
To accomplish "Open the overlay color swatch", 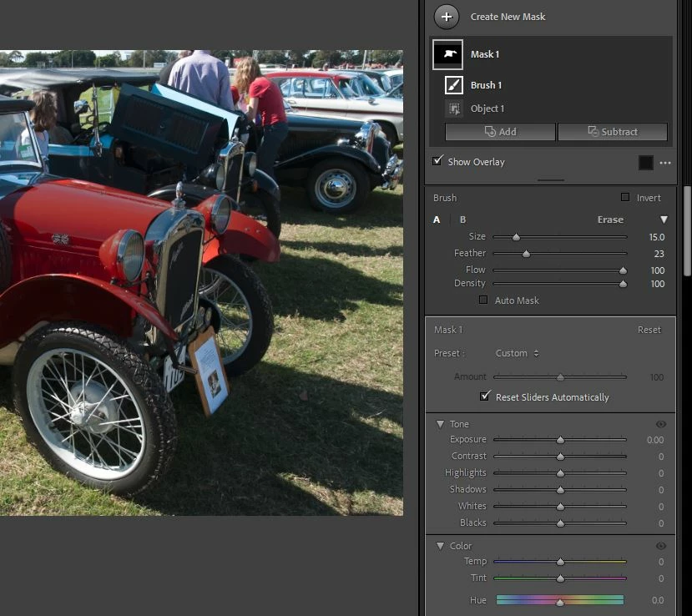I will pyautogui.click(x=645, y=163).
